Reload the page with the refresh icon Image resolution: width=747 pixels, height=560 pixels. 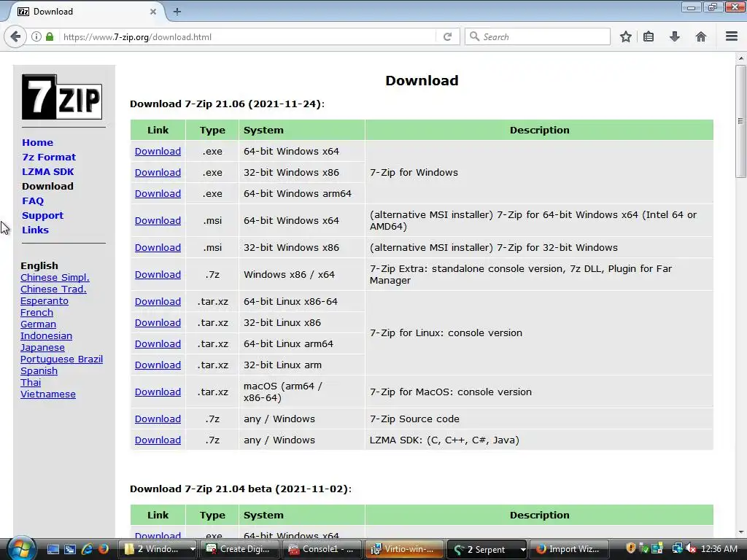(447, 36)
